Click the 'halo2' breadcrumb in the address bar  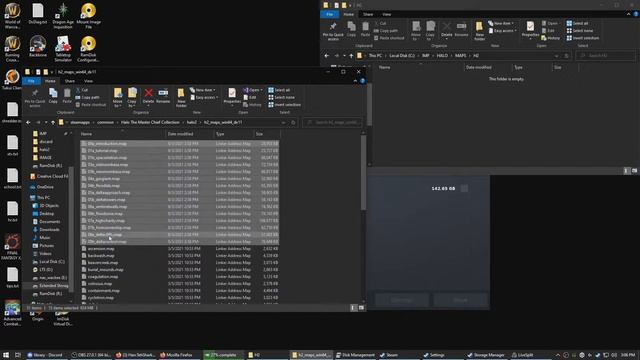click(191, 122)
